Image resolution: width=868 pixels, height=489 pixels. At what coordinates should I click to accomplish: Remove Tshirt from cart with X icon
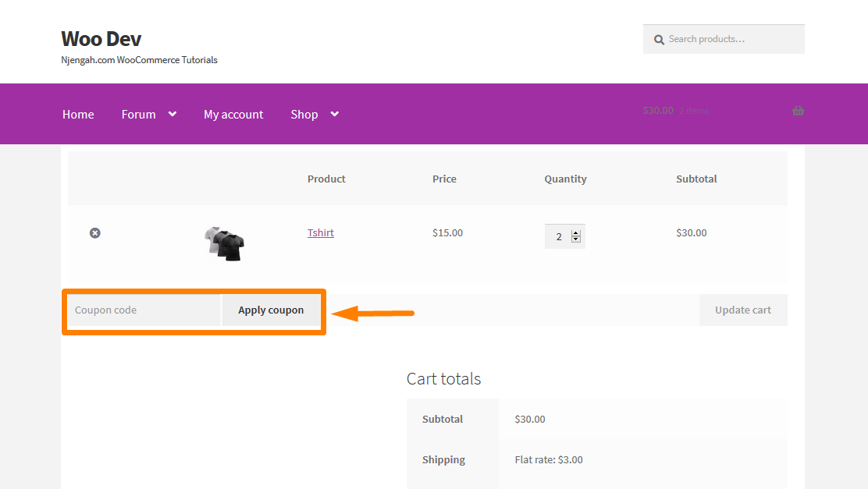95,233
